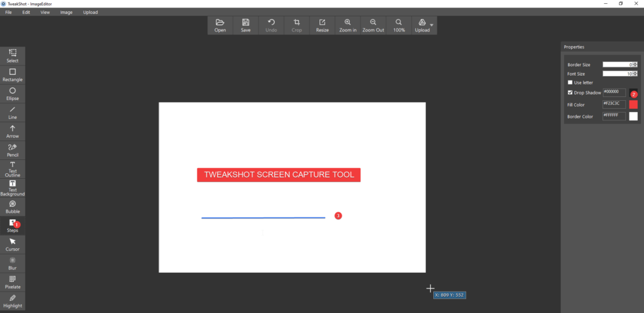
Task: Click the red TWEAKSHOT SCREEN CAPTURE TOOL banner
Action: pos(279,175)
